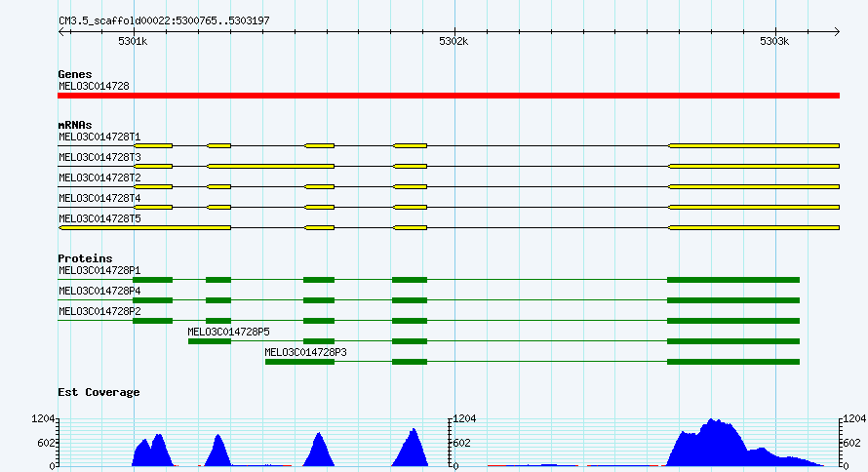Click the 5302k ruler position label

(454, 42)
